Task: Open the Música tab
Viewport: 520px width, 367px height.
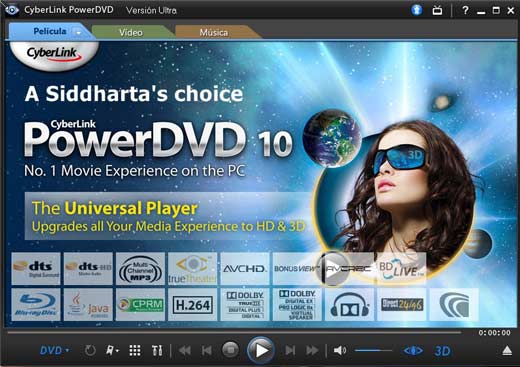Action: tap(213, 32)
